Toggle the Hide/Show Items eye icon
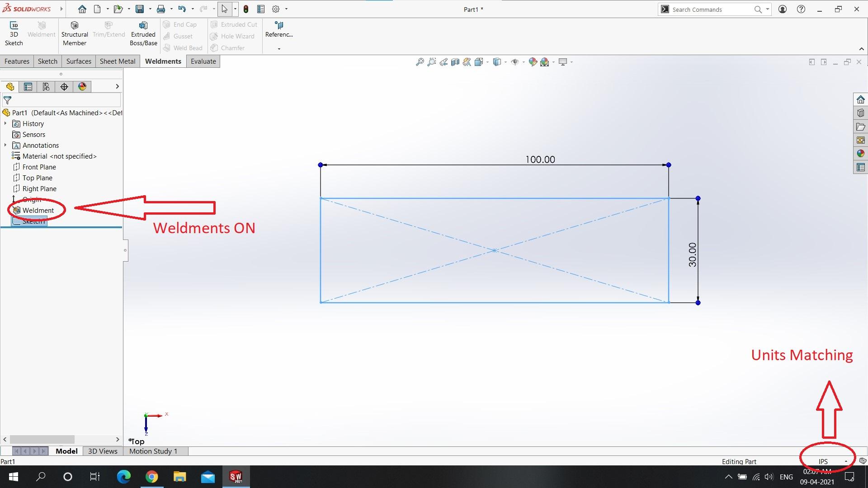Image resolution: width=868 pixels, height=488 pixels. (515, 61)
